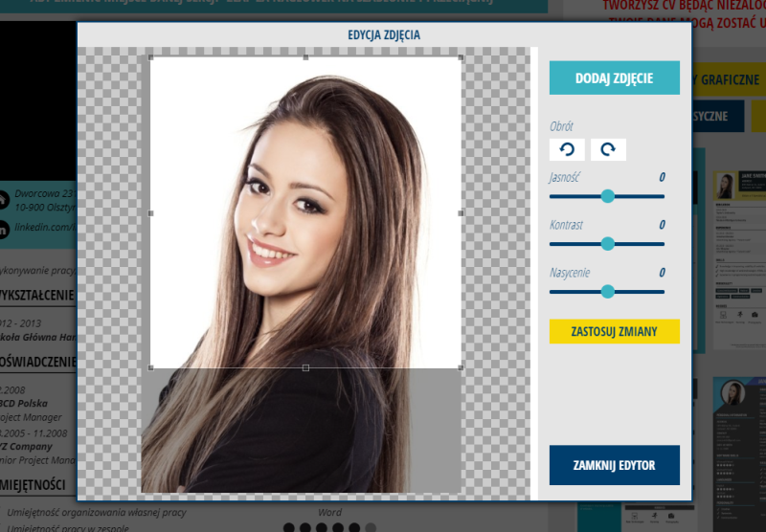Click the yellow Graficzne button behind the dialog
Screen dimensions: 766x532
(x=730, y=80)
